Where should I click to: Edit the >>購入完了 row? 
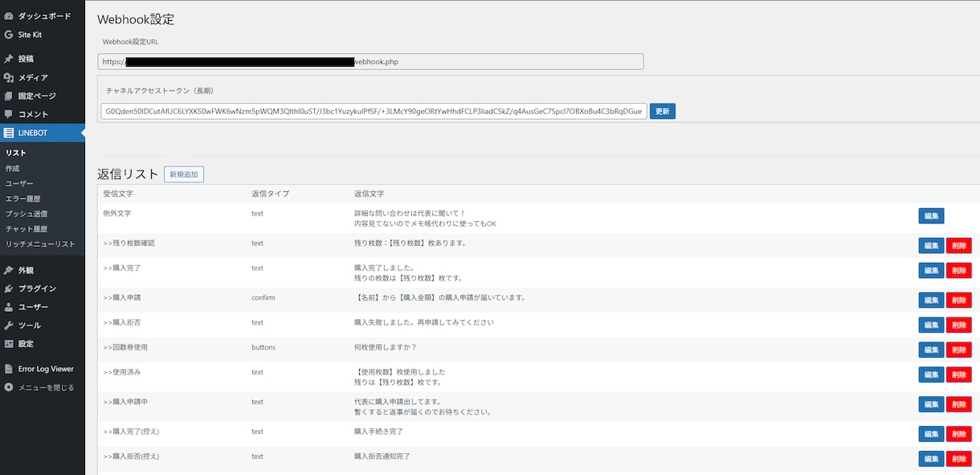931,271
